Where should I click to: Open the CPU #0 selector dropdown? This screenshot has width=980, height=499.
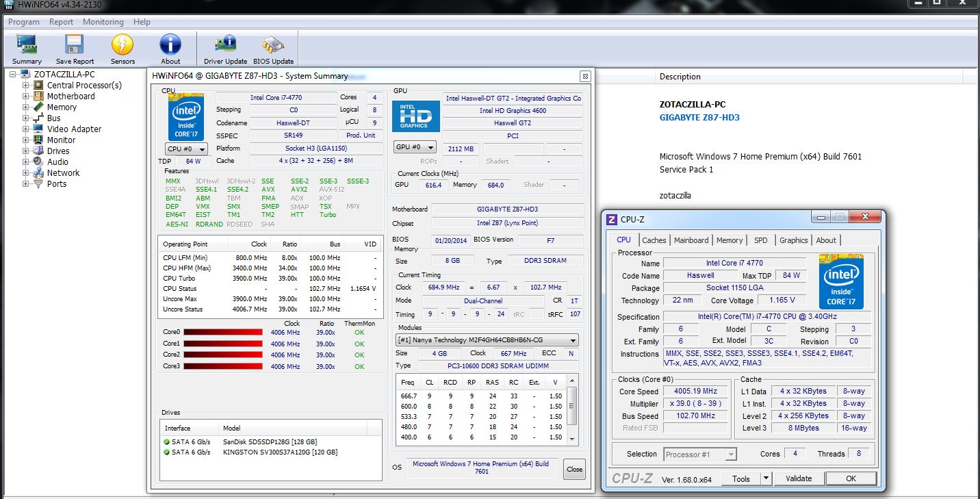click(187, 149)
